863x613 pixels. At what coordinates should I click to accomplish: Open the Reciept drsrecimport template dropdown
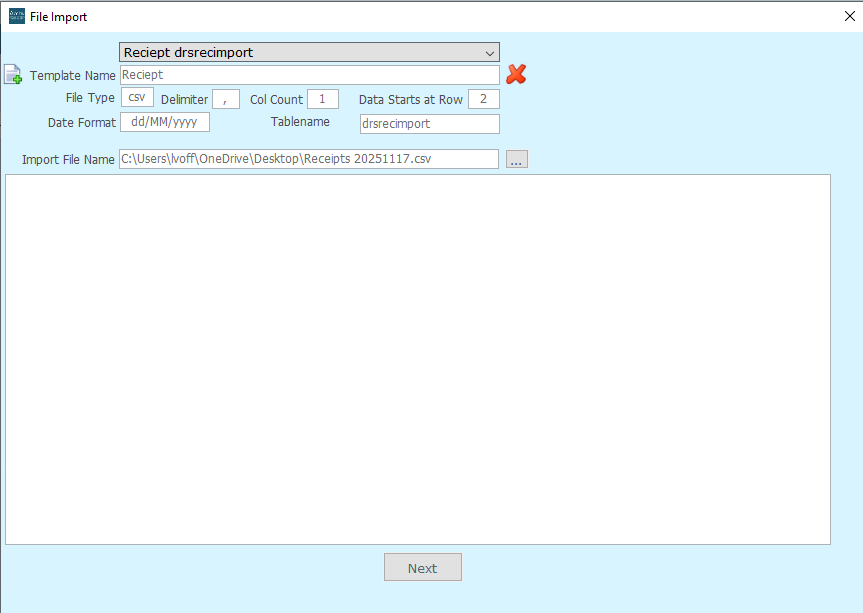click(309, 52)
